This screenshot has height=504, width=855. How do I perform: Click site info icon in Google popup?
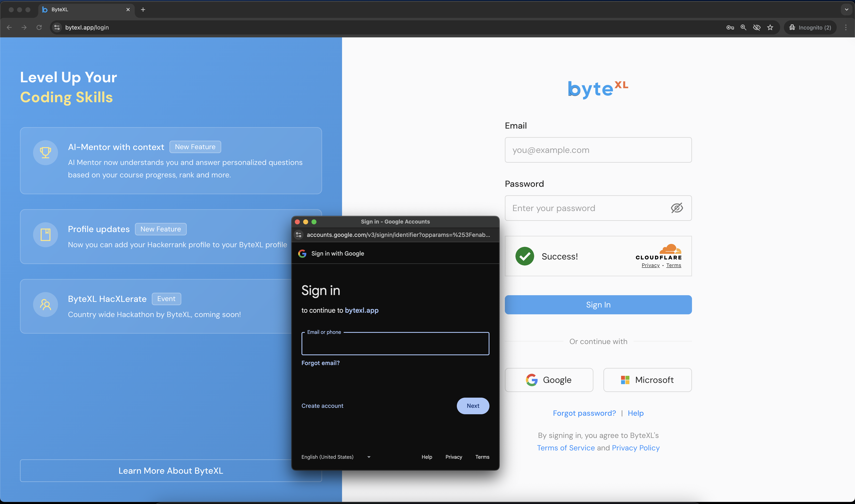[299, 235]
